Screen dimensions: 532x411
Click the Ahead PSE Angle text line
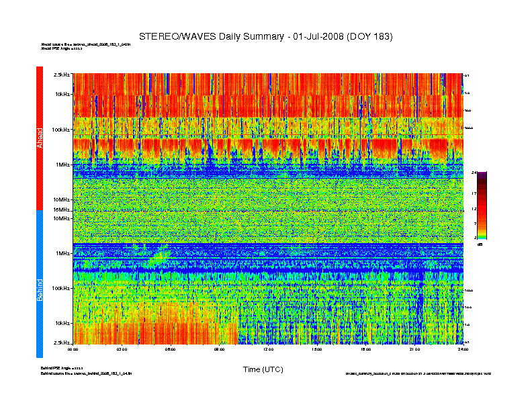point(61,48)
